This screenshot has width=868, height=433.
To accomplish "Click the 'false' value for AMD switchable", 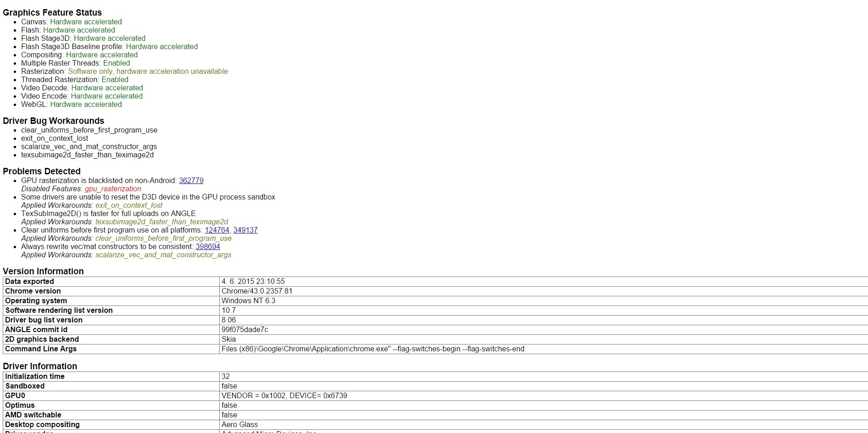I will (229, 415).
